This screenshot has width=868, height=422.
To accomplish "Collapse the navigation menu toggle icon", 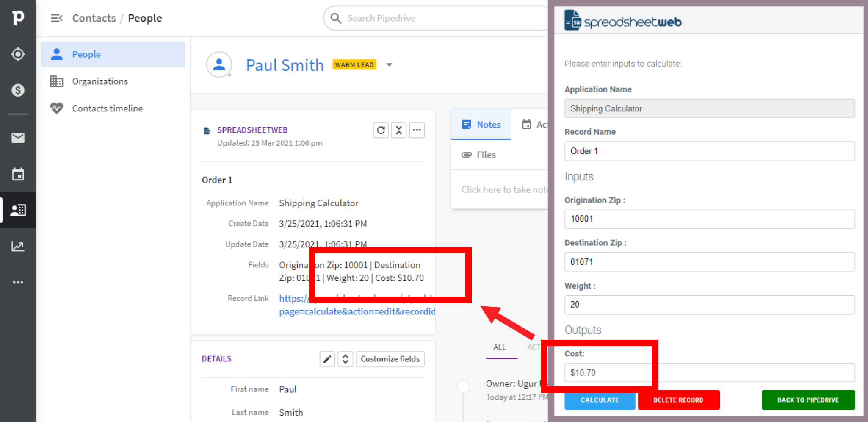I will [57, 18].
